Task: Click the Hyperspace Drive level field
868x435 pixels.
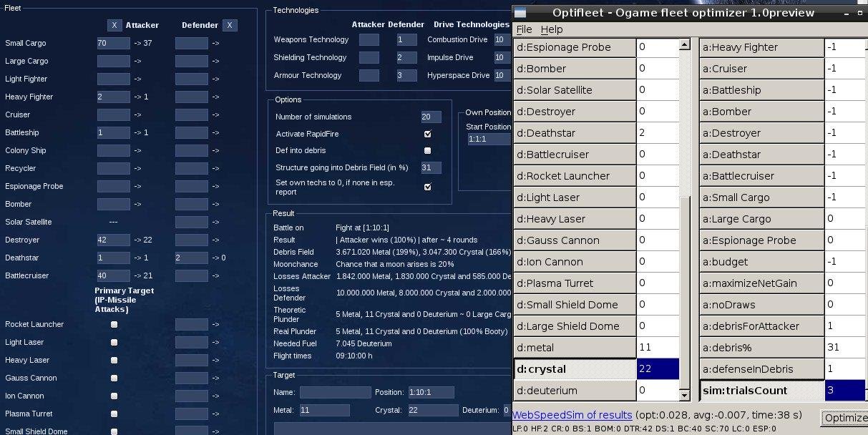Action: tap(502, 75)
